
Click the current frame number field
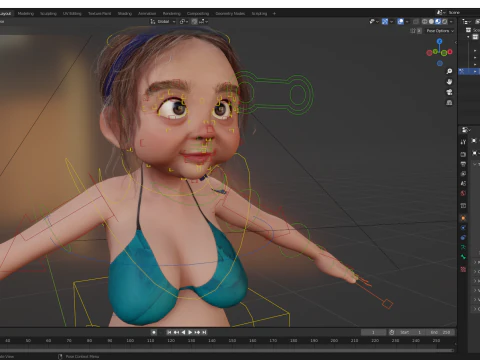point(373,332)
